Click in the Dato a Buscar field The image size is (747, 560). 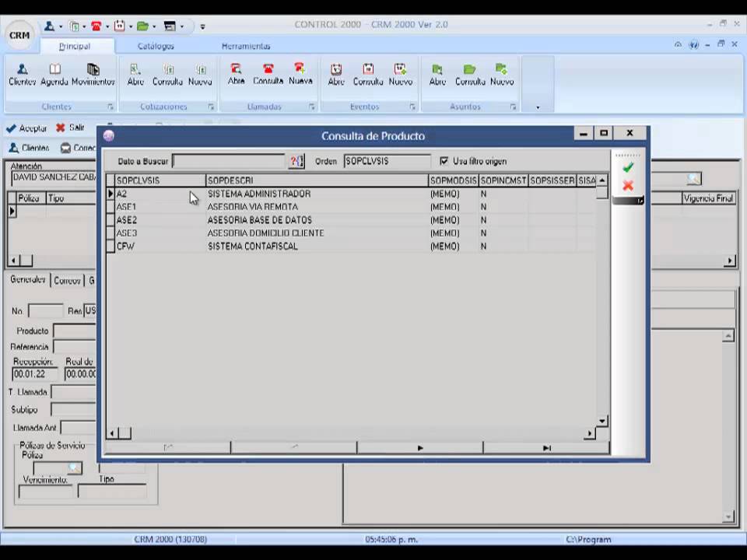tap(229, 161)
